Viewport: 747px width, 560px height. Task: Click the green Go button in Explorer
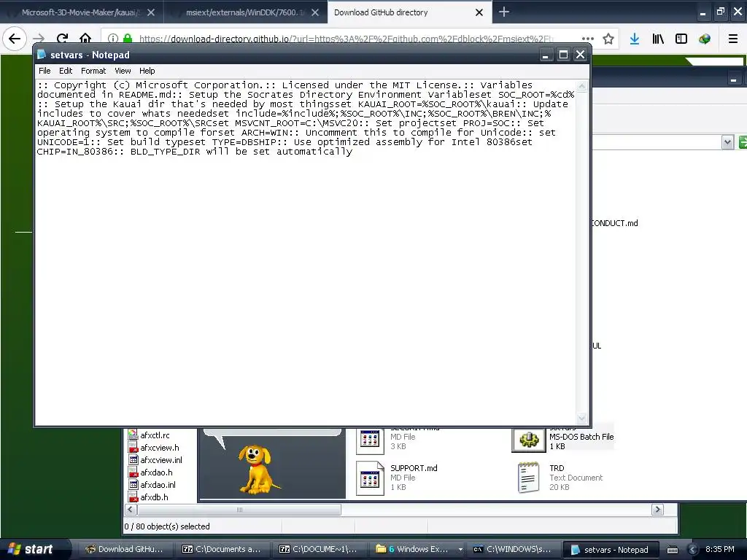point(742,142)
